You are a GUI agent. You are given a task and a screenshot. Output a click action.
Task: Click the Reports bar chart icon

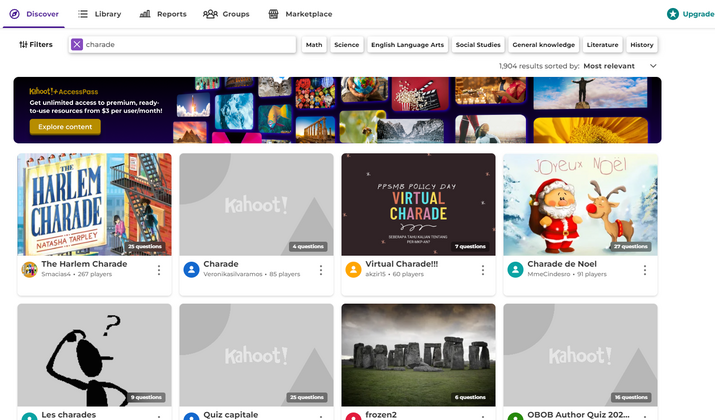tap(145, 14)
